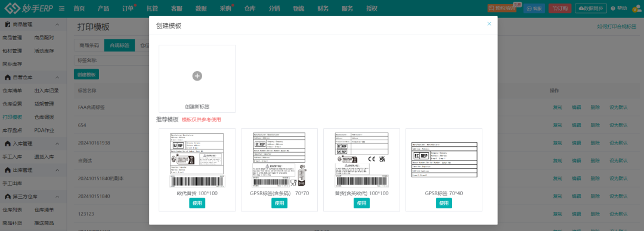Open the 财务 top menu
The image size is (644, 231).
tap(323, 8)
